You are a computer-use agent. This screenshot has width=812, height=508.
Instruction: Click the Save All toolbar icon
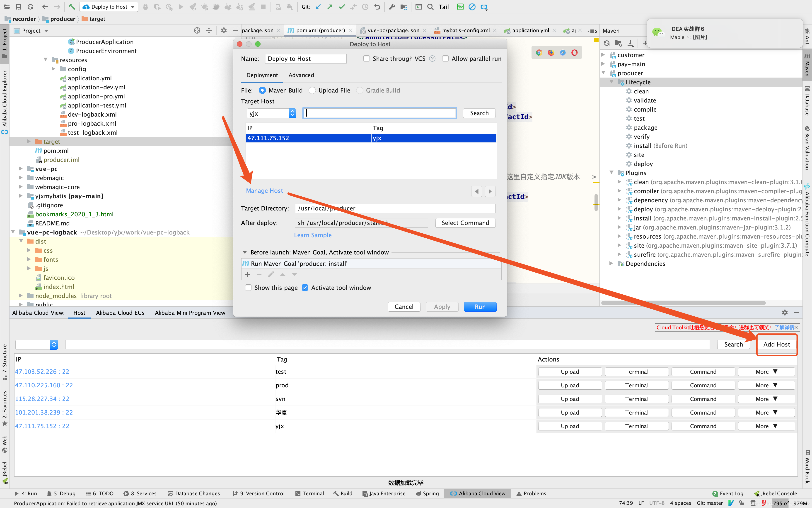(x=18, y=7)
